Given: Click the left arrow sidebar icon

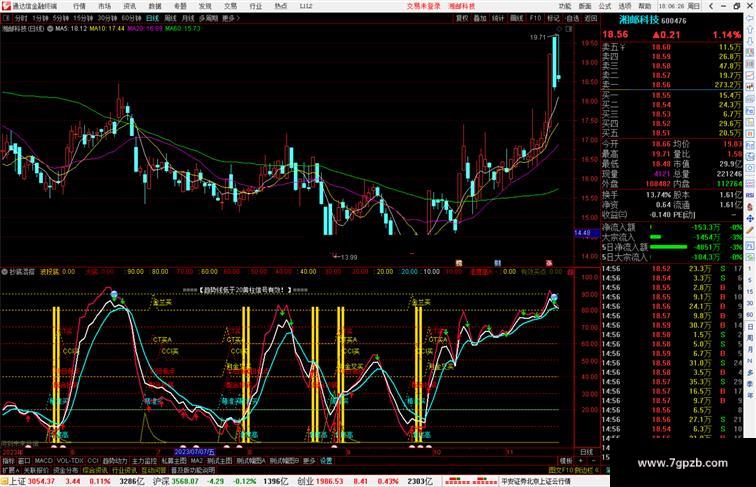Looking at the screenshot, I should coord(750,19).
